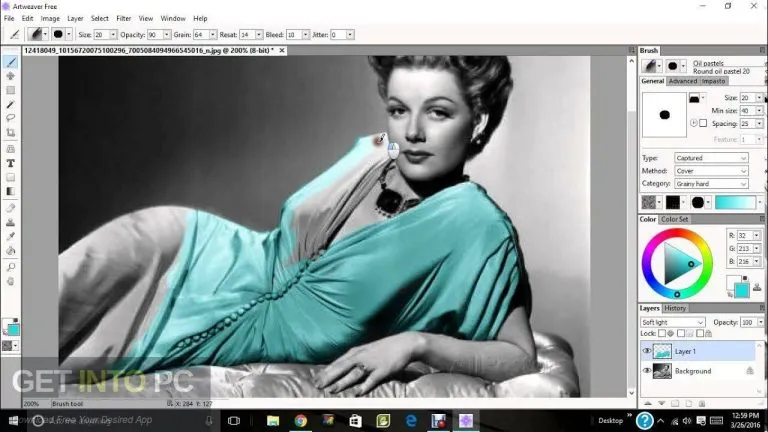Hide the Background layer eye icon
768x432 pixels.
click(647, 371)
